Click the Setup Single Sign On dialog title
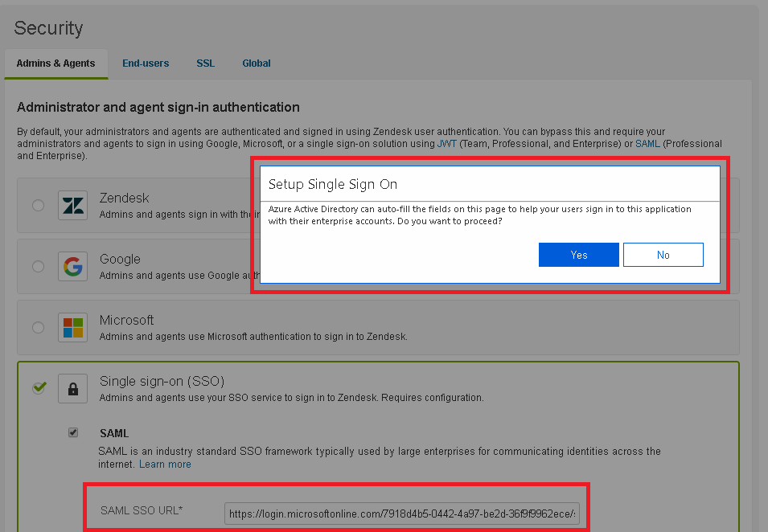 click(333, 184)
